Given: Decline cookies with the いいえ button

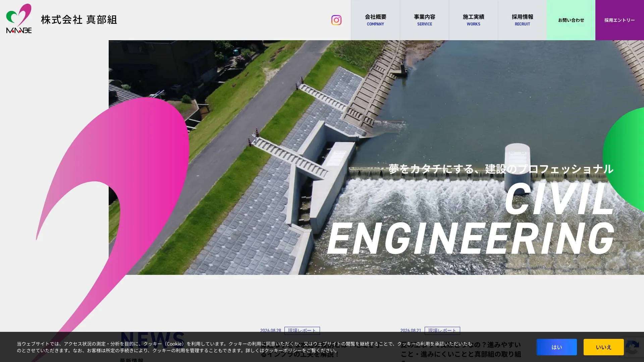Looking at the screenshot, I should [603, 347].
